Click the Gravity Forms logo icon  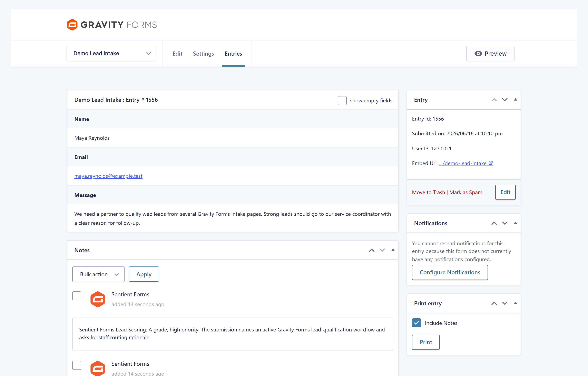72,25
